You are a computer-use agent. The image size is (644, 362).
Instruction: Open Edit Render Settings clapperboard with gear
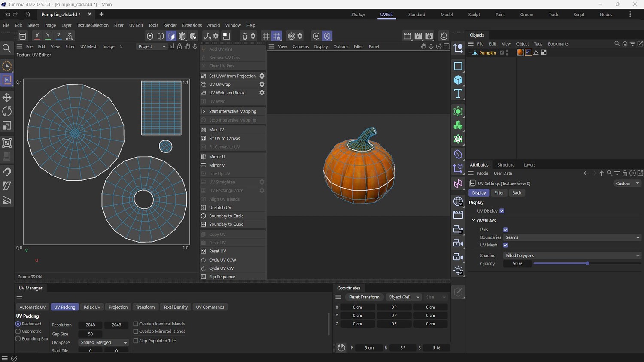pos(429,36)
